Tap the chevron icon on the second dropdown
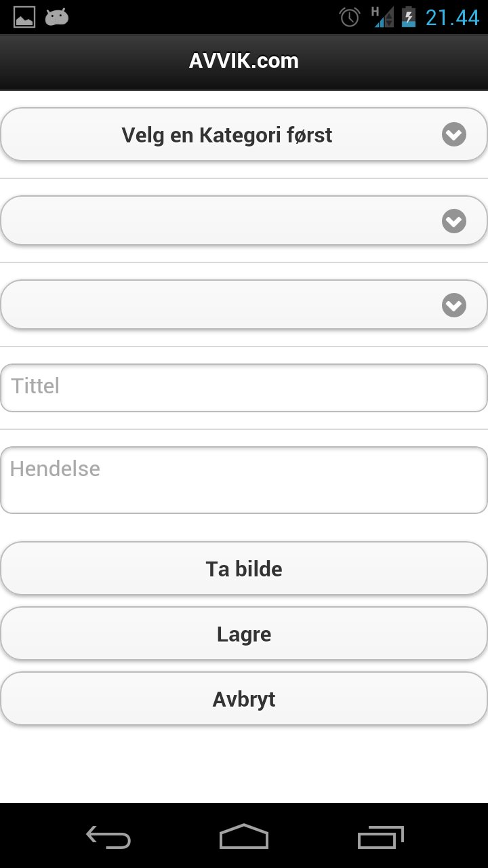 [x=453, y=220]
